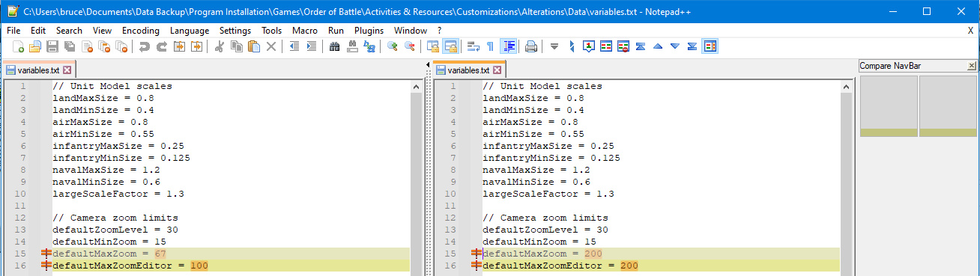Print the document using printer icon
The image size is (980, 276).
pos(530,46)
